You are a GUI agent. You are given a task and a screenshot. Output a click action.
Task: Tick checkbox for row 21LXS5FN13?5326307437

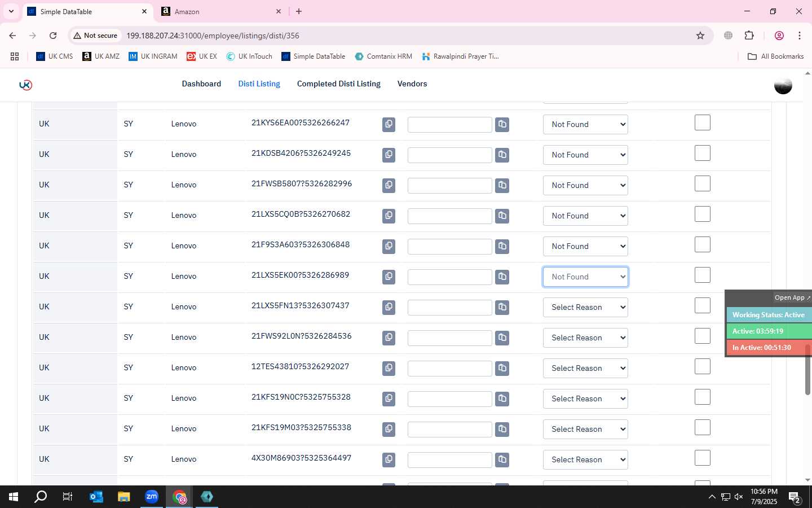click(x=703, y=305)
